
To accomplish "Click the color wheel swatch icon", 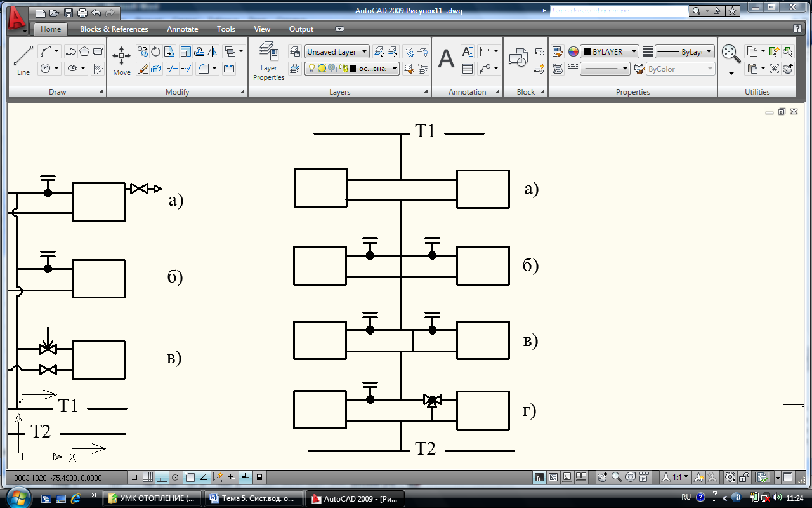I will click(573, 52).
